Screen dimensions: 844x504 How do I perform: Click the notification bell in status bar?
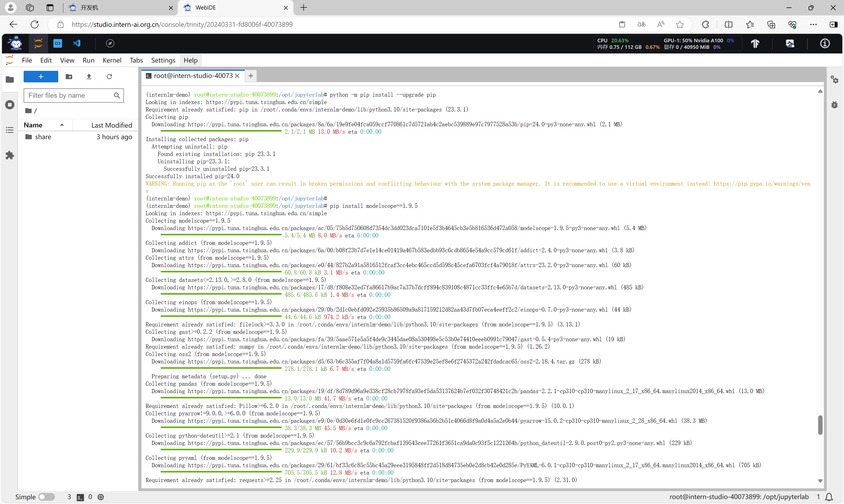(x=829, y=497)
